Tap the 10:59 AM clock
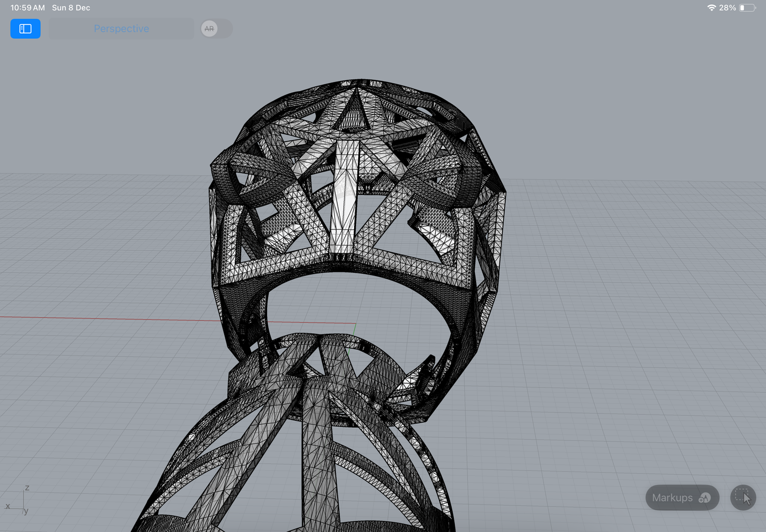This screenshot has height=532, width=766. pos(28,7)
